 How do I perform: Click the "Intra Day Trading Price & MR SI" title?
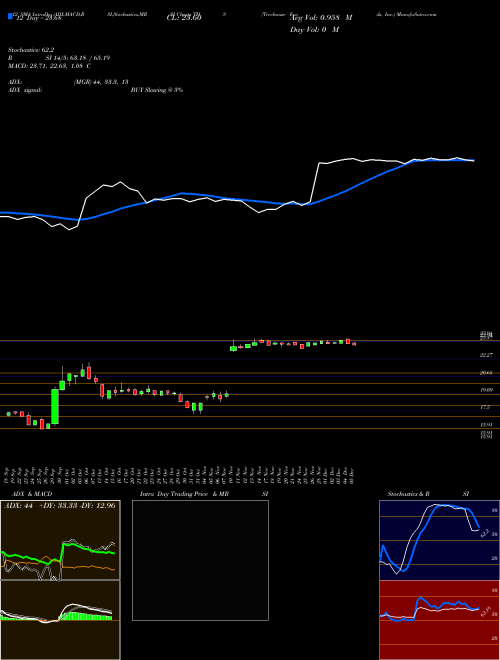[204, 494]
